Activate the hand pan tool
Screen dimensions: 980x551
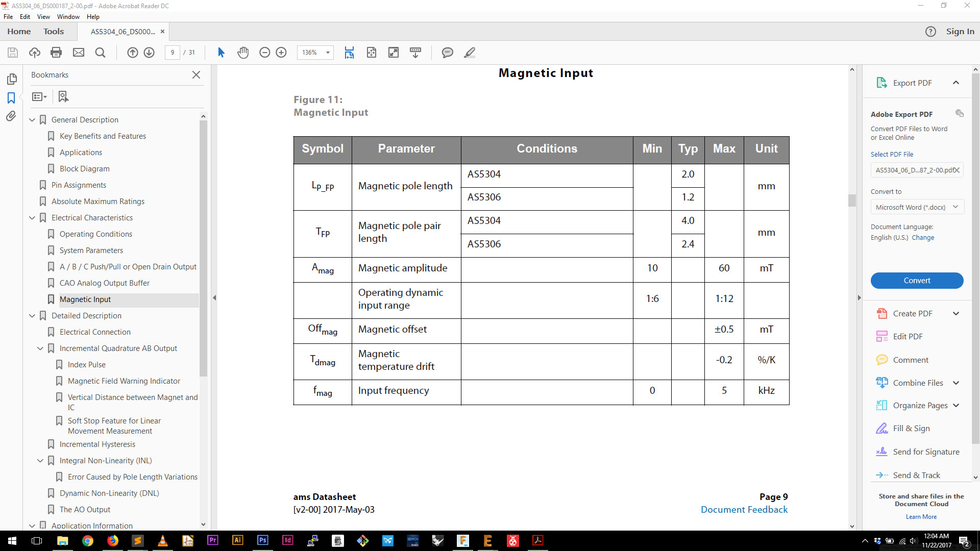(x=243, y=53)
